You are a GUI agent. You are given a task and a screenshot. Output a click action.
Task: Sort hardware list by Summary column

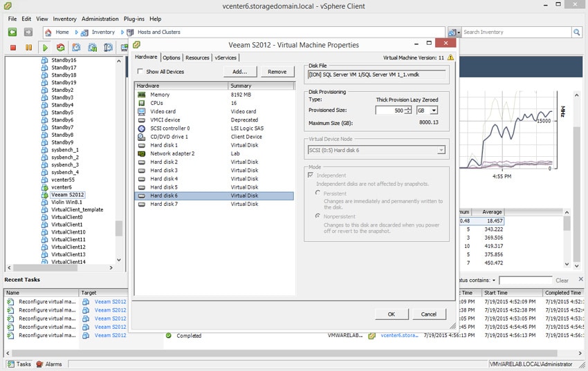(x=261, y=86)
